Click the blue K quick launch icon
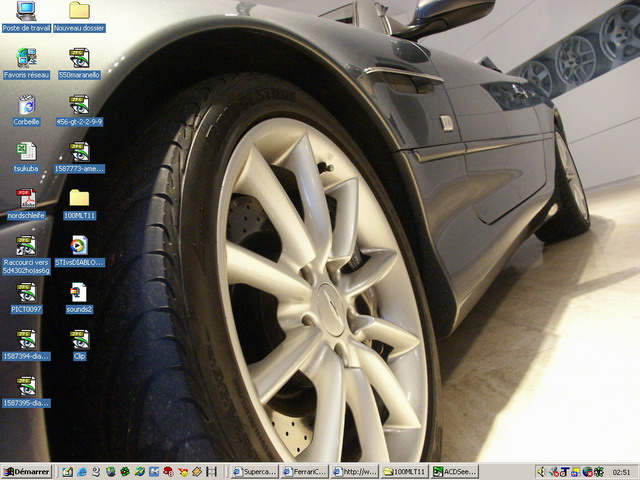Image resolution: width=640 pixels, height=480 pixels. [154, 472]
